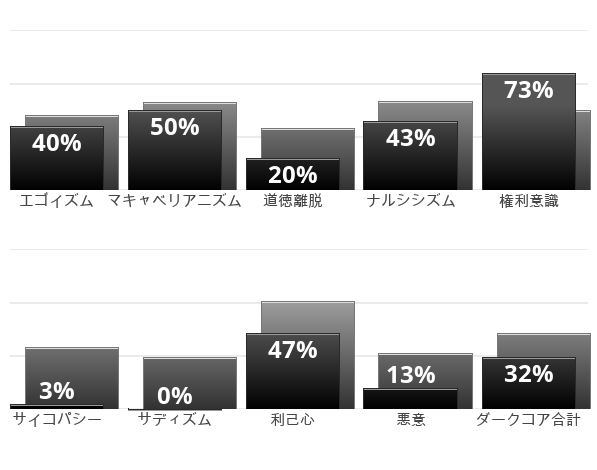
Task: Click the ナルシシズム category label
Action: [x=411, y=201]
